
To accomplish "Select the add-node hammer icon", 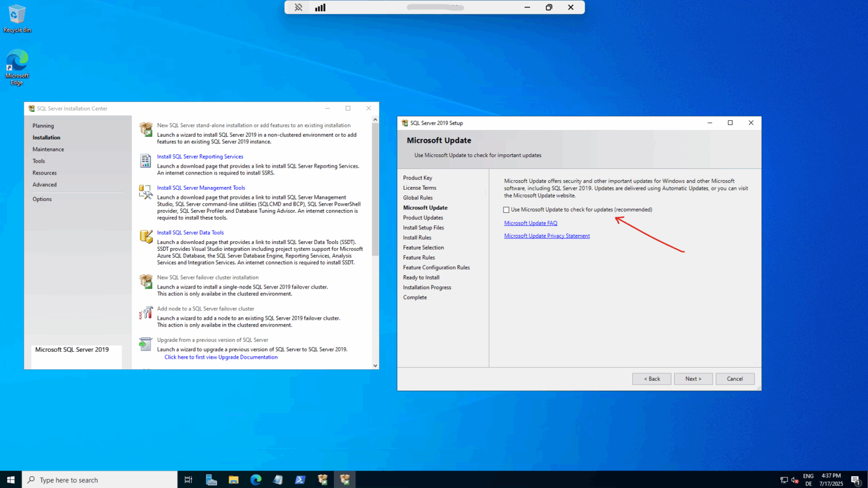I will pyautogui.click(x=146, y=312).
